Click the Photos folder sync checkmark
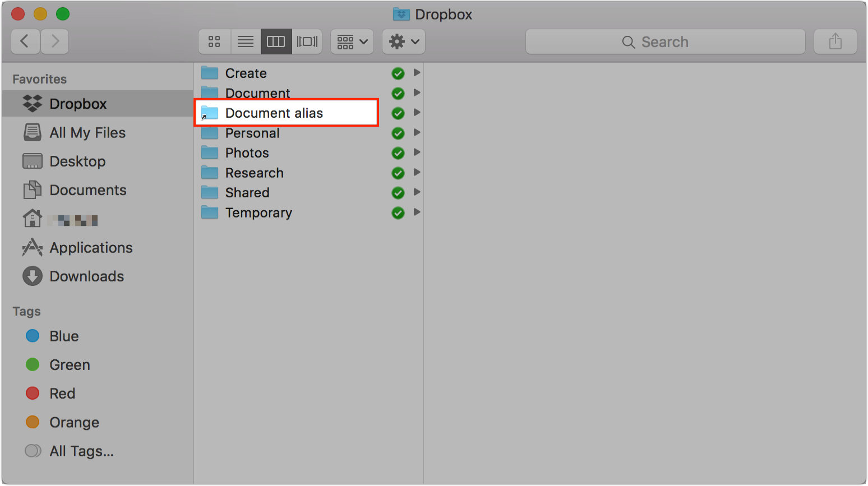The height and width of the screenshot is (486, 868). pos(398,153)
